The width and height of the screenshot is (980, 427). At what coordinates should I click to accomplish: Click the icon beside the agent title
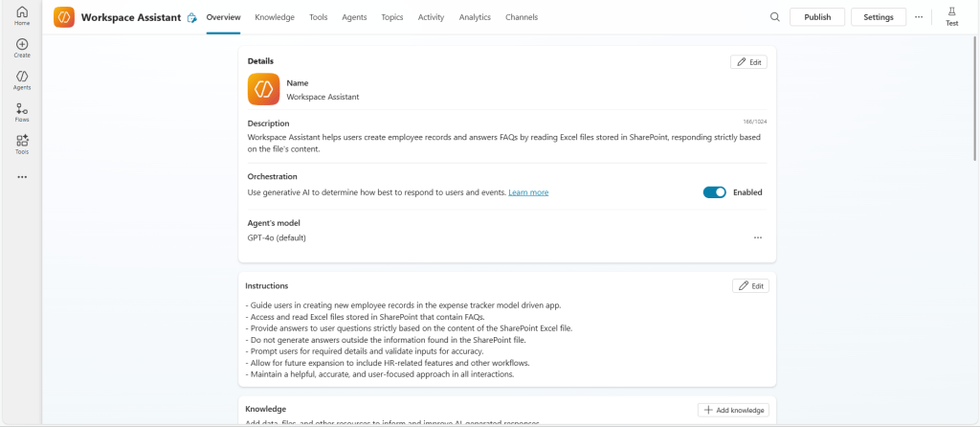tap(191, 17)
